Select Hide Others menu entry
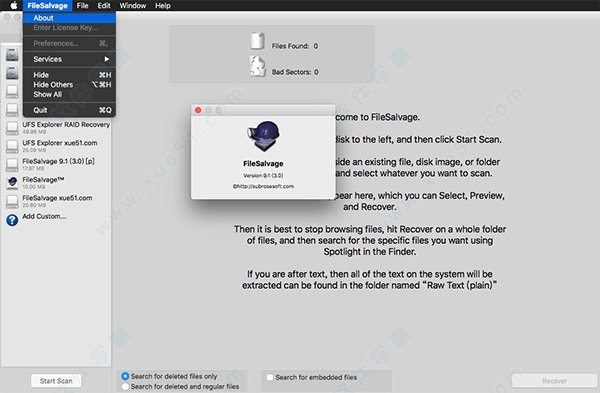 click(69, 85)
